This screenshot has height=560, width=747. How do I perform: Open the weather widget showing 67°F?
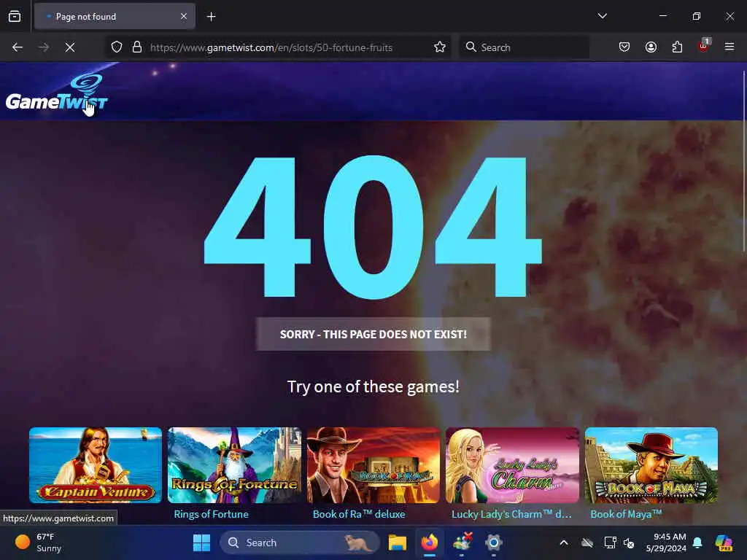(39, 542)
